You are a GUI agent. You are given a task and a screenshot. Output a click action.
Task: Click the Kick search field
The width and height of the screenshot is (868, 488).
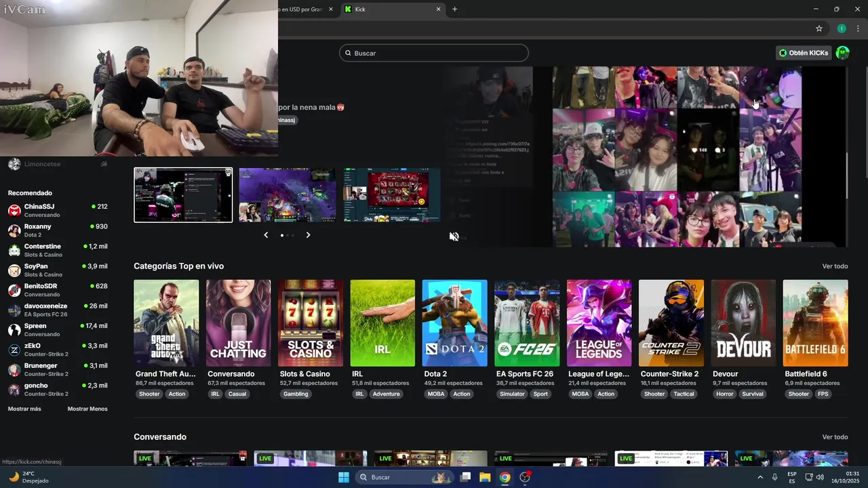pyautogui.click(x=434, y=53)
